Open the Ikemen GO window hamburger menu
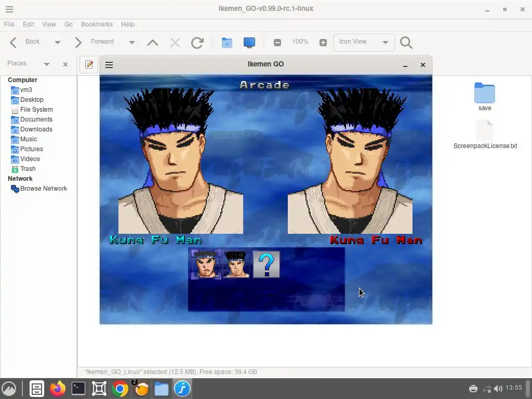532x399 pixels. click(x=109, y=65)
